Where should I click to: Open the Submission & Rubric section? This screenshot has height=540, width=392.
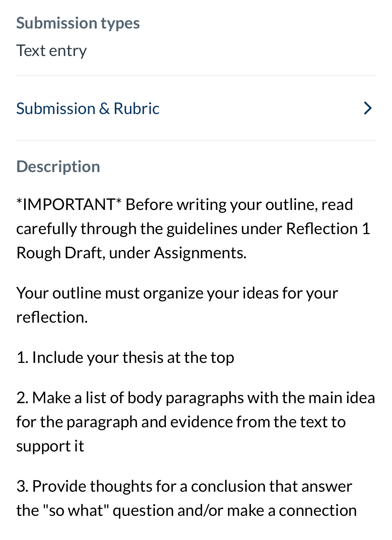tap(88, 108)
